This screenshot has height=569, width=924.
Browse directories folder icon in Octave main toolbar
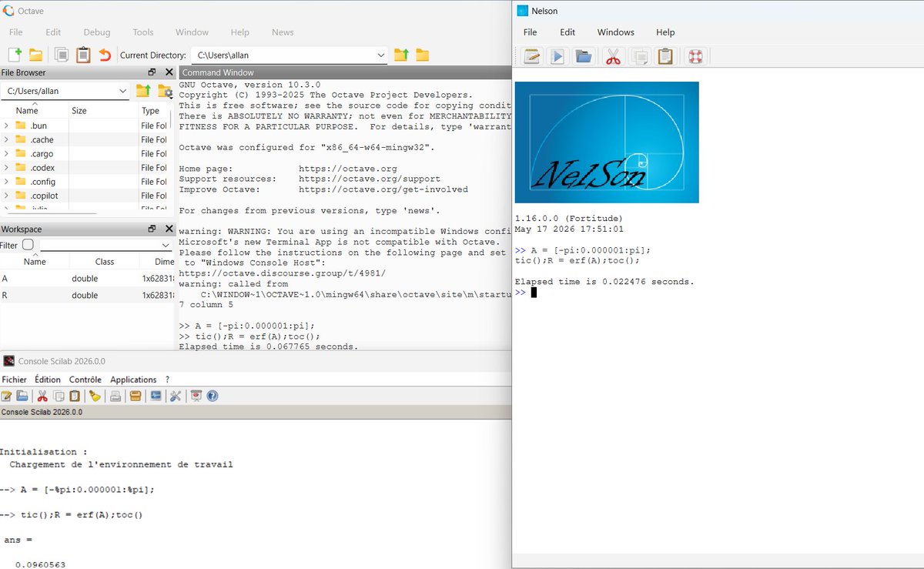click(x=422, y=55)
